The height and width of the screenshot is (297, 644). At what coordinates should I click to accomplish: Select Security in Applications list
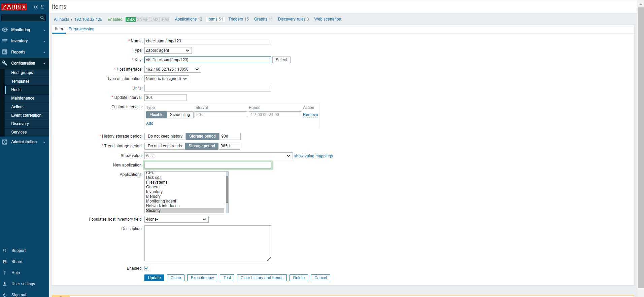[185, 211]
